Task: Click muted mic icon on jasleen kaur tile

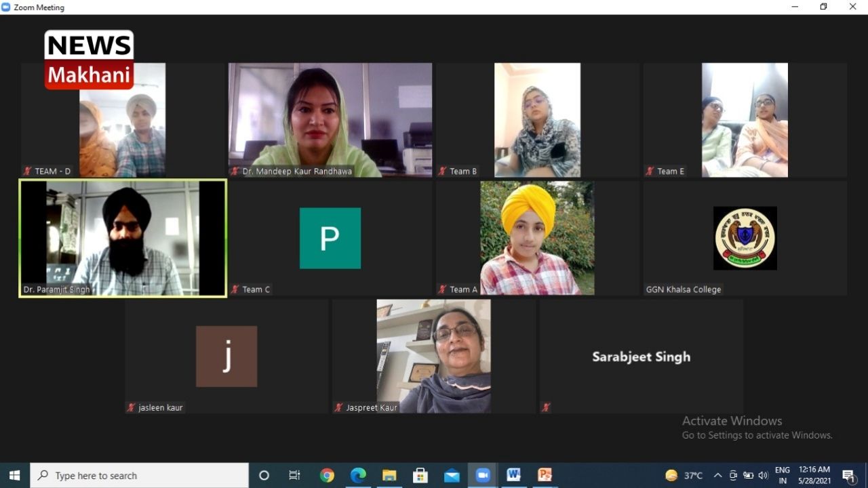Action: coord(132,408)
